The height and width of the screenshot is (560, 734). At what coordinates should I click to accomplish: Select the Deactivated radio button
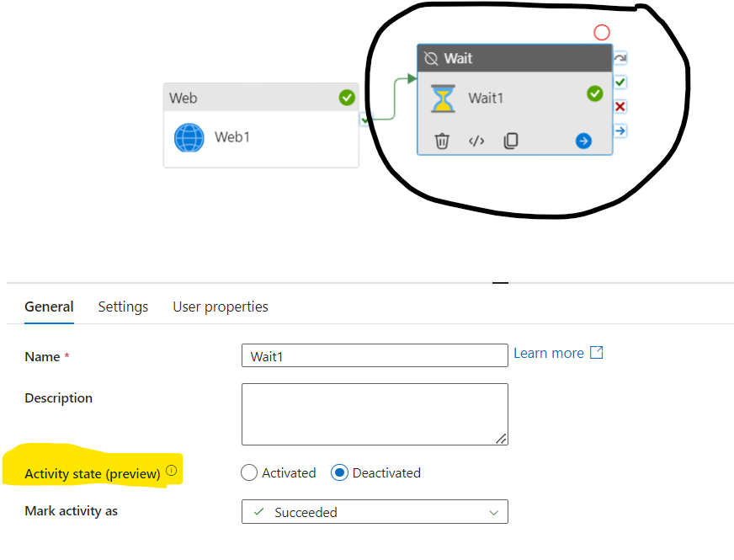340,472
